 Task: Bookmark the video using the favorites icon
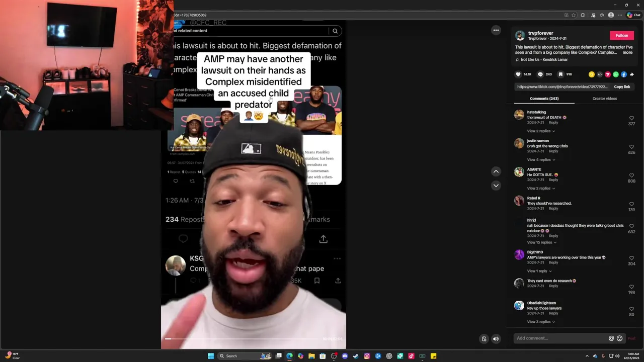tap(560, 74)
